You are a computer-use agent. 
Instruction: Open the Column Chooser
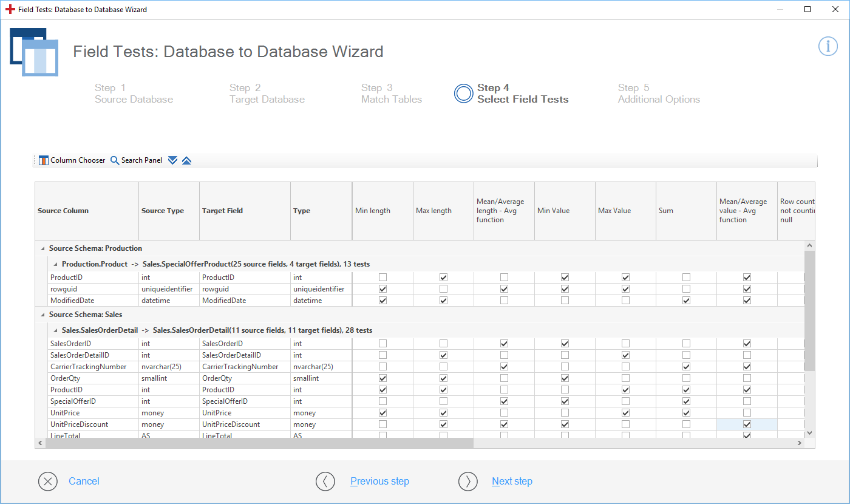point(72,160)
